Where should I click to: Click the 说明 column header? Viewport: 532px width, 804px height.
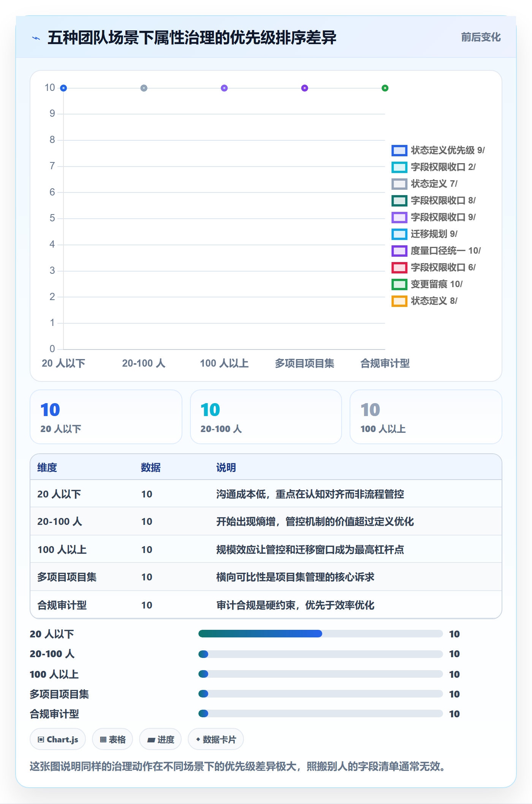[226, 467]
